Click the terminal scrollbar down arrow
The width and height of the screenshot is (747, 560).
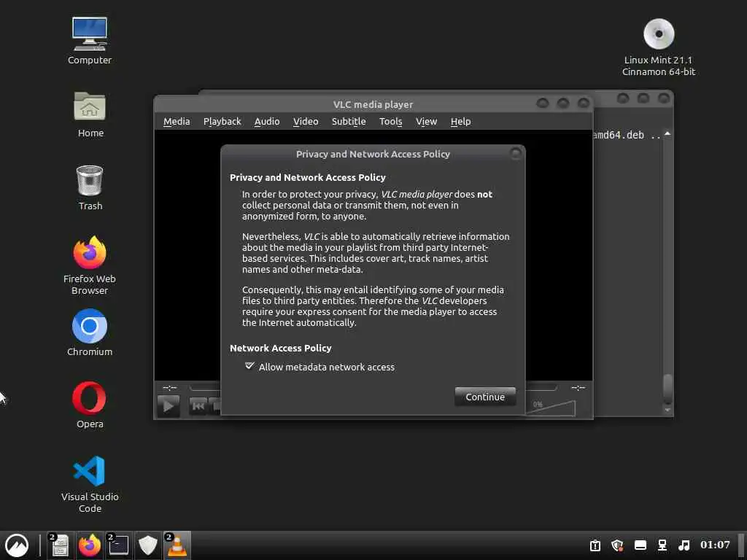(x=667, y=410)
